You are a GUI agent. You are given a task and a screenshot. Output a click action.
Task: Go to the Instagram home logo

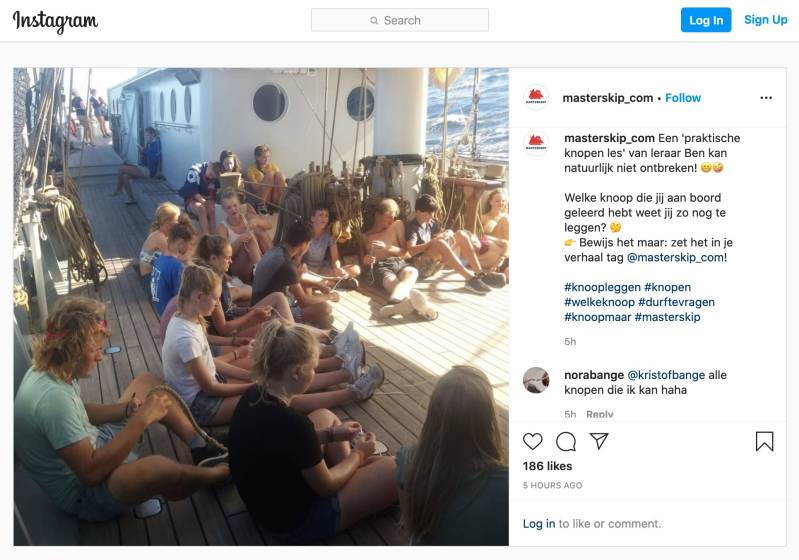click(x=55, y=21)
